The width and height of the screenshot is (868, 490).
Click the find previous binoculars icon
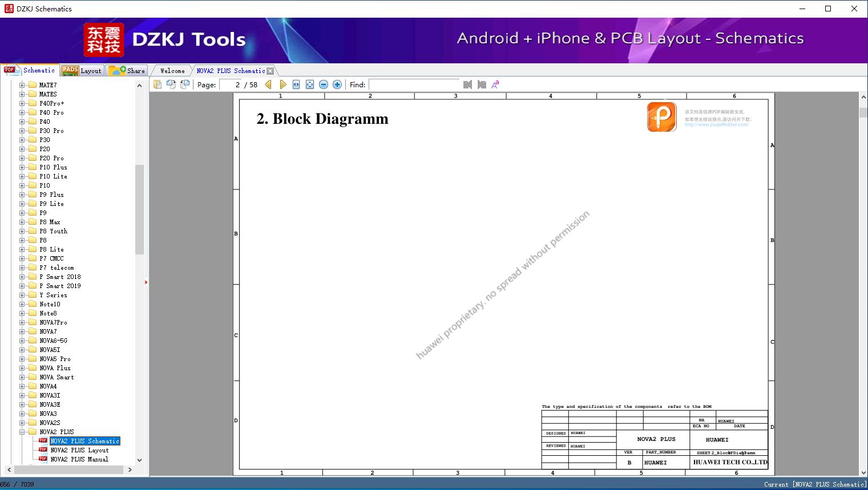click(x=468, y=84)
